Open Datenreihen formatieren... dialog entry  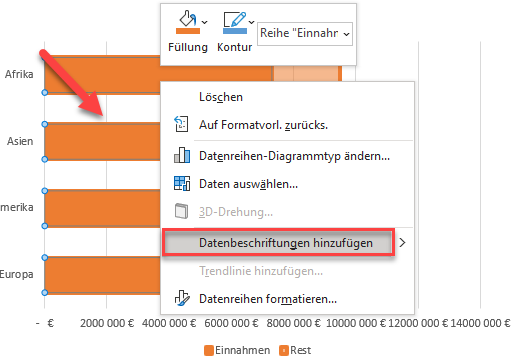268,299
